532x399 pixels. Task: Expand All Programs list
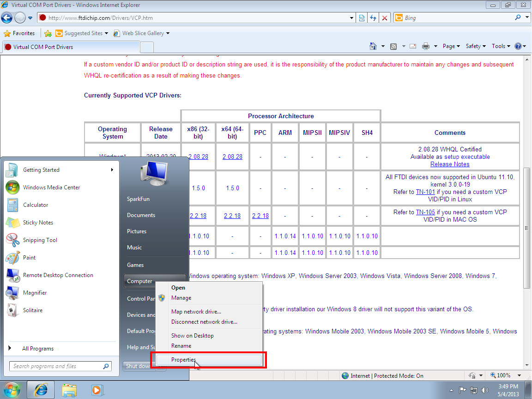click(60, 349)
